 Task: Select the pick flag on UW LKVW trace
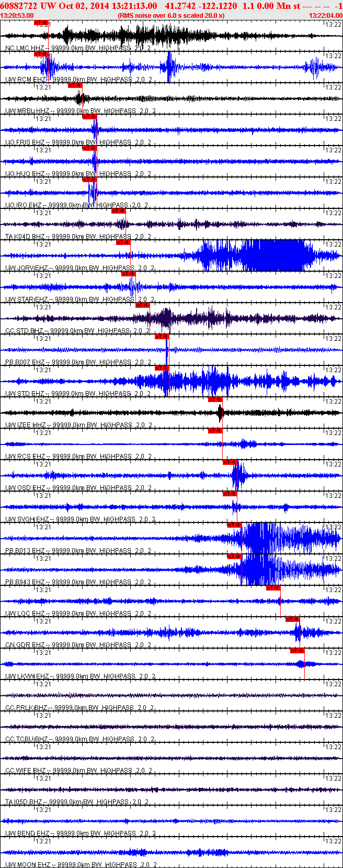pyautogui.click(x=298, y=651)
